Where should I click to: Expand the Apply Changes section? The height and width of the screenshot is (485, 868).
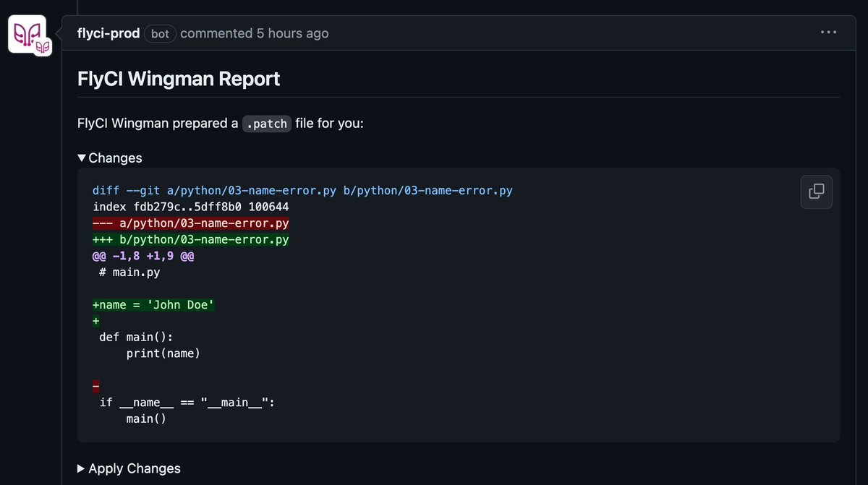point(129,468)
